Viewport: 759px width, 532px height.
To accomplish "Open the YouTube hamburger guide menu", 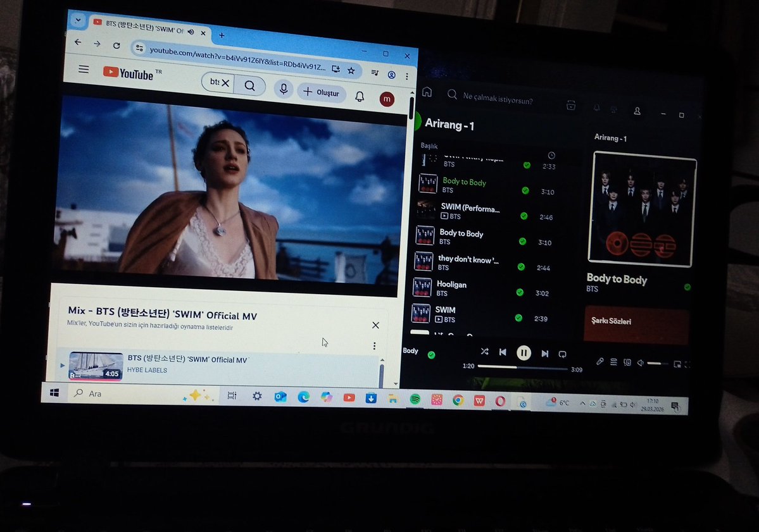I will point(84,69).
